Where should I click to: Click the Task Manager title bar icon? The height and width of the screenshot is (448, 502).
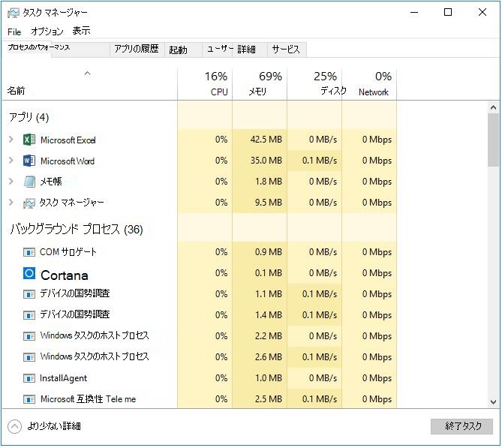(x=13, y=13)
